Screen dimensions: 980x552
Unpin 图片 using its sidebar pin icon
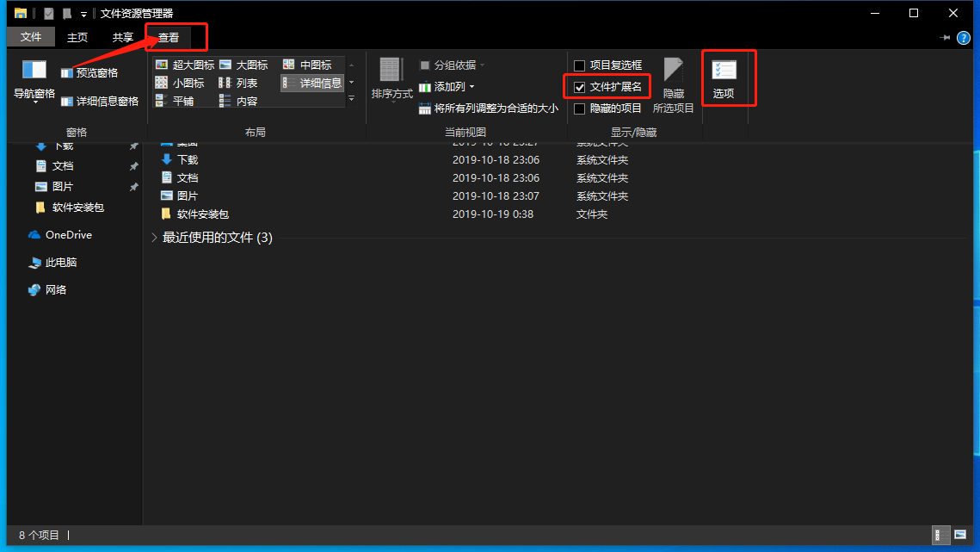tap(133, 187)
